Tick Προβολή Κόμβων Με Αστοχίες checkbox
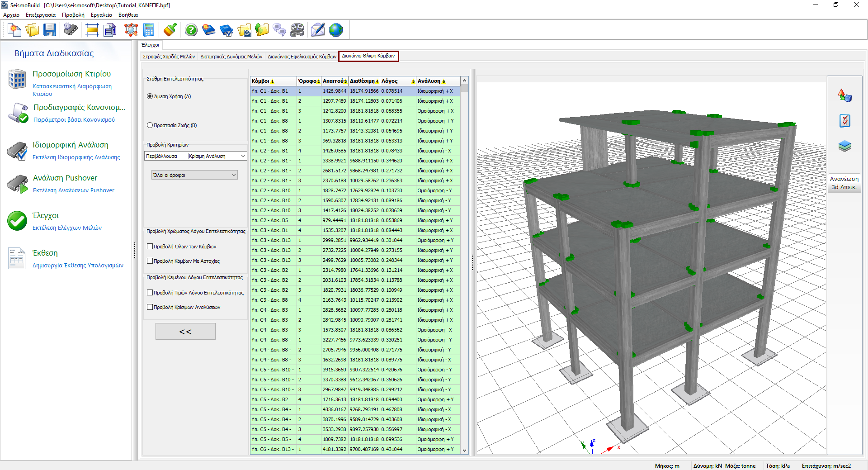The image size is (868, 470). tap(150, 261)
